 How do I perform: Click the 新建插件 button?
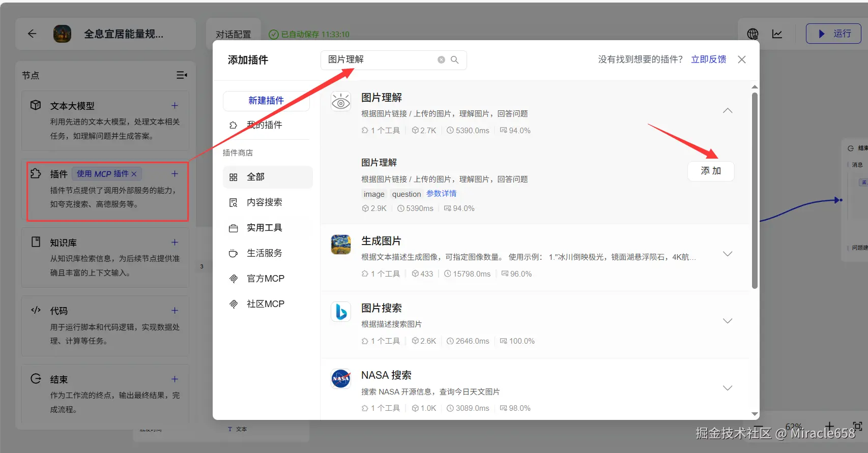(x=266, y=101)
